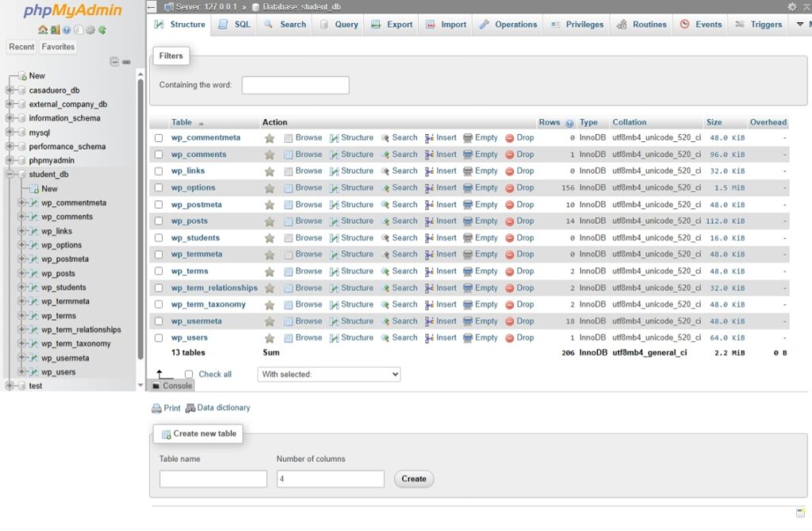812x531 pixels.
Task: Click the Empty session data exit icon
Action: 54,30
